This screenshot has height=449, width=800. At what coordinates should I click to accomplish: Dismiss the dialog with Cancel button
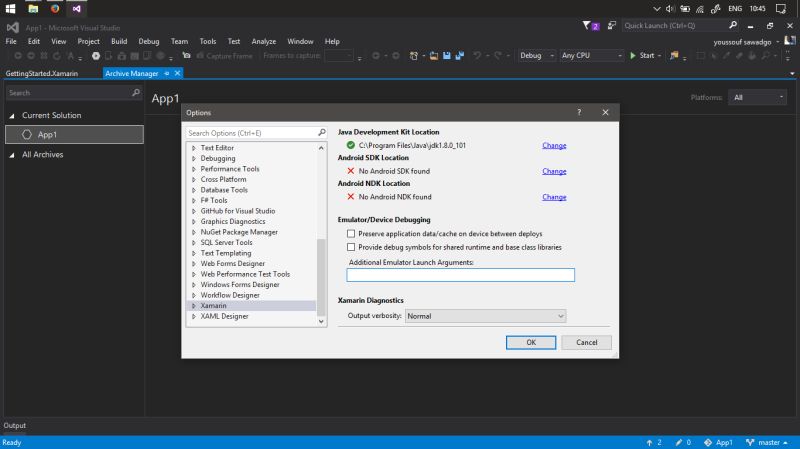tap(586, 342)
